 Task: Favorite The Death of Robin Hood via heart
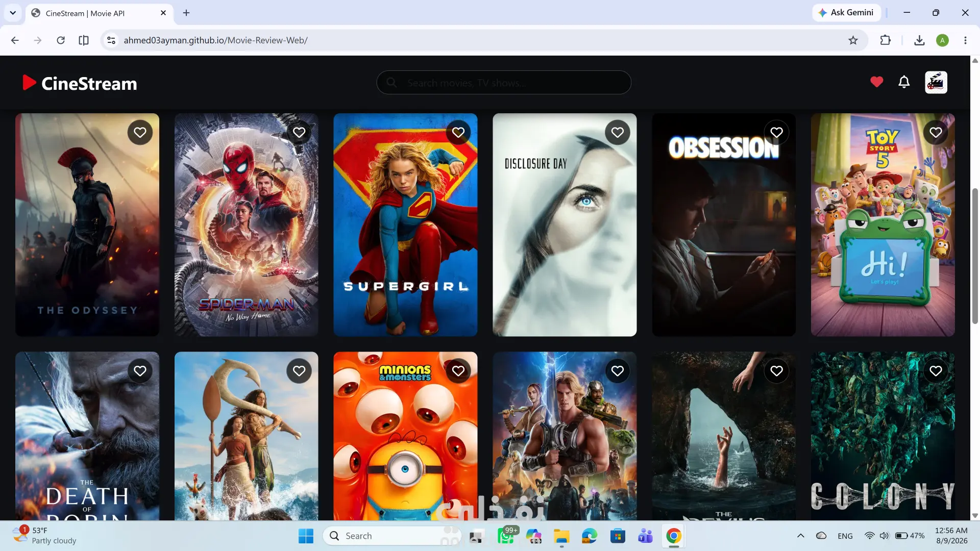140,371
